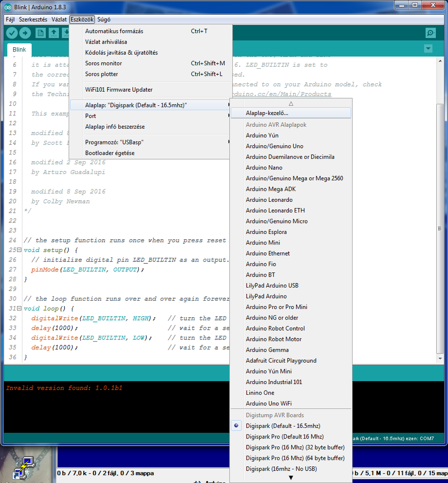Screen dimensions: 448x483
Task: Select Digispark Pro (16 Mhz) (64 byte buffer)
Action: pyautogui.click(x=290, y=458)
